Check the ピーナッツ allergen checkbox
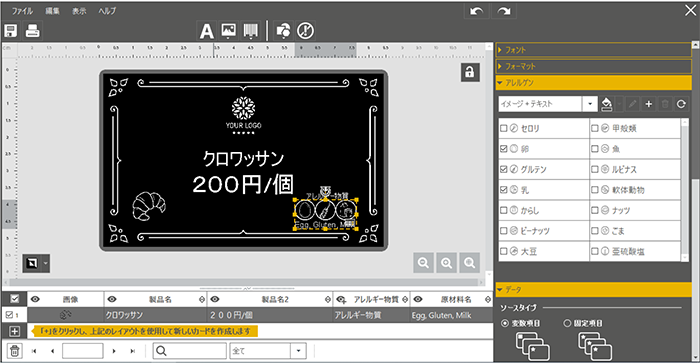 (504, 231)
